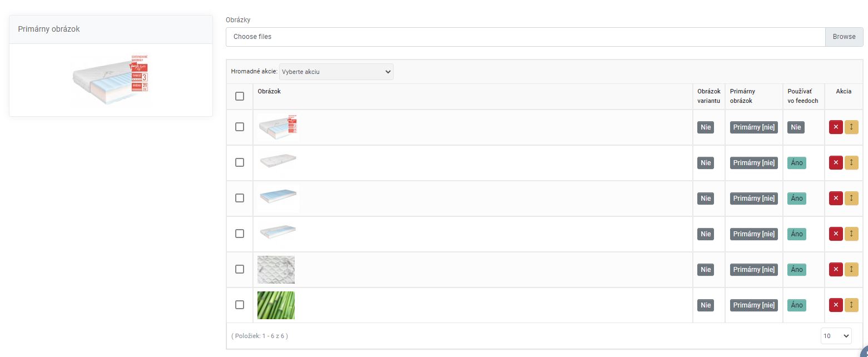Click the 'Choose files' input field
The image size is (868, 357).
point(525,37)
